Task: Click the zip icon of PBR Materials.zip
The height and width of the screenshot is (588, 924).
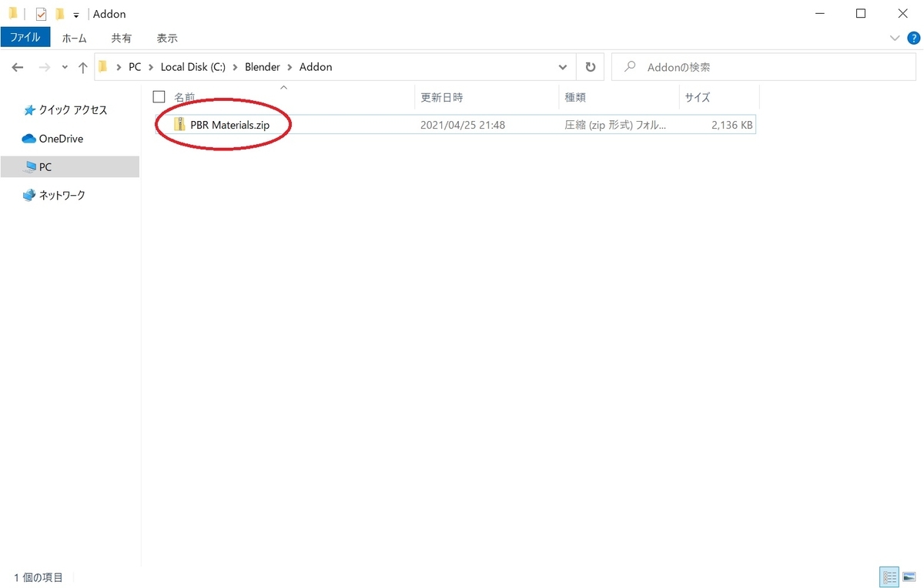Action: coord(180,124)
